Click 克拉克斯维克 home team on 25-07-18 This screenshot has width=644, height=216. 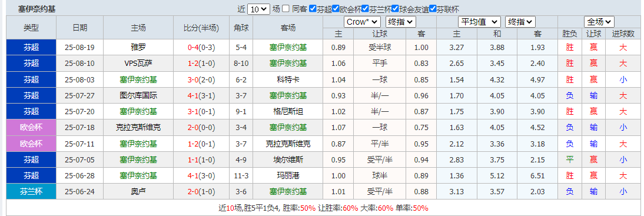pyautogui.click(x=138, y=128)
